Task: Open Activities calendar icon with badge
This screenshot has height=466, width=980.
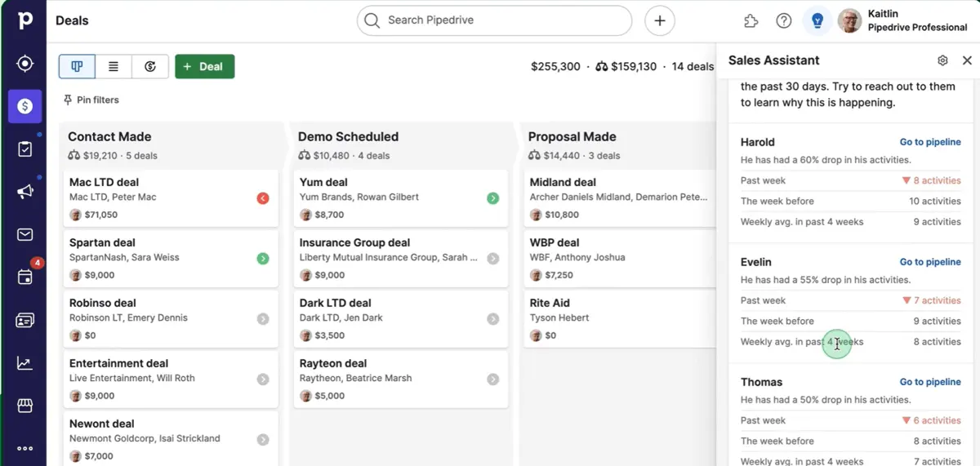Action: pyautogui.click(x=24, y=277)
